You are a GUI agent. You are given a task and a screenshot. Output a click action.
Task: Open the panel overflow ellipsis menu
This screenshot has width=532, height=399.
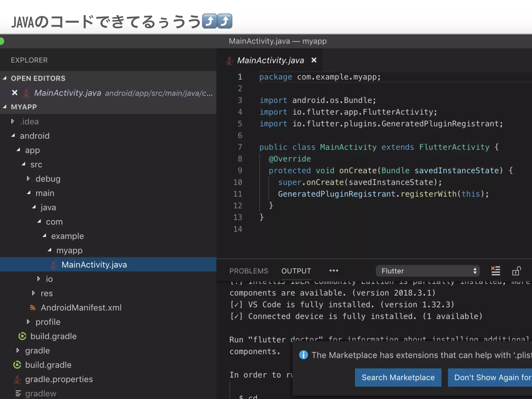(334, 271)
